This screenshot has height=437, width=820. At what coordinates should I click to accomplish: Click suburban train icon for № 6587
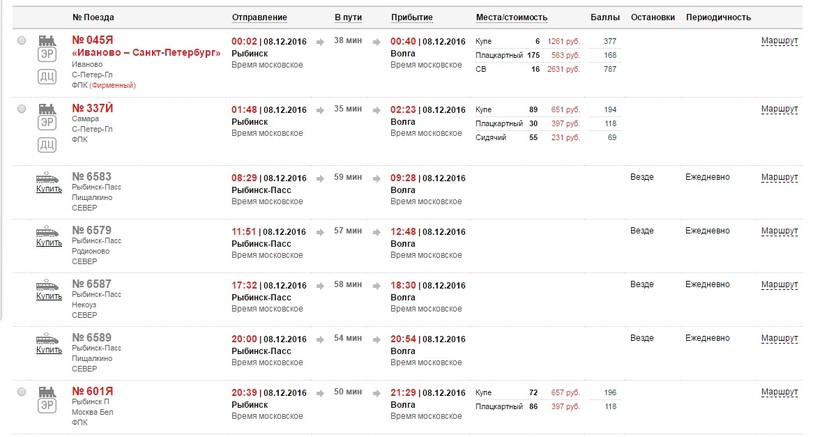pyautogui.click(x=49, y=285)
